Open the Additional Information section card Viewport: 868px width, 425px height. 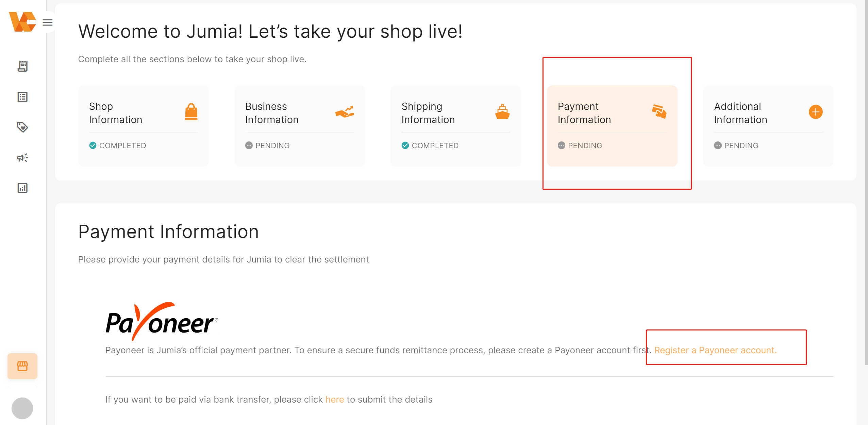click(x=768, y=126)
